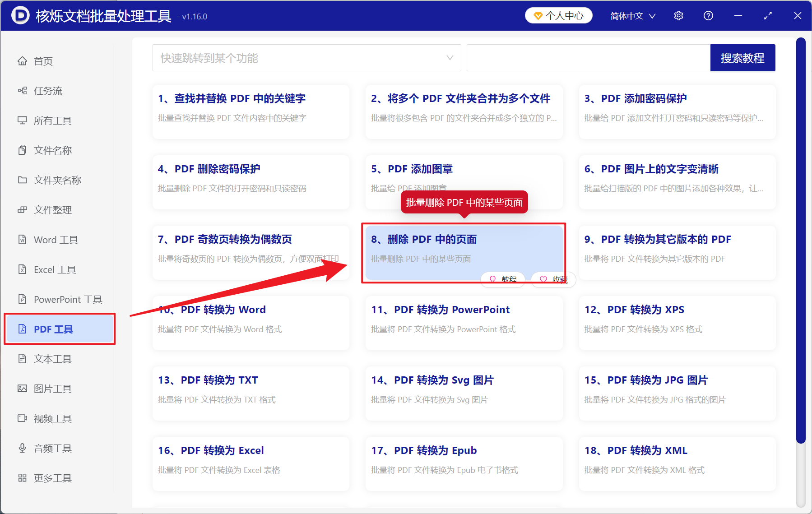Image resolution: width=812 pixels, height=514 pixels.
Task: Click the 搜索教程 search button
Action: pyautogui.click(x=742, y=58)
